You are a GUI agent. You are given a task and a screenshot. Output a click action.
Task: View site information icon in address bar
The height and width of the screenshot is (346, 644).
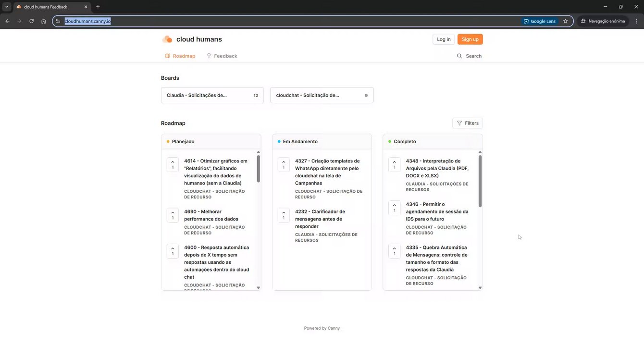tap(58, 21)
